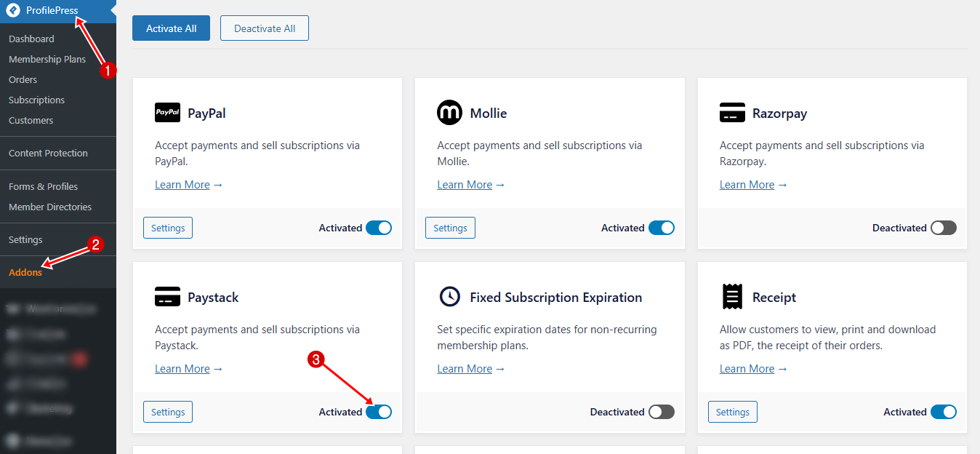Click the Razorpay card icon
This screenshot has height=454, width=980.
[732, 113]
